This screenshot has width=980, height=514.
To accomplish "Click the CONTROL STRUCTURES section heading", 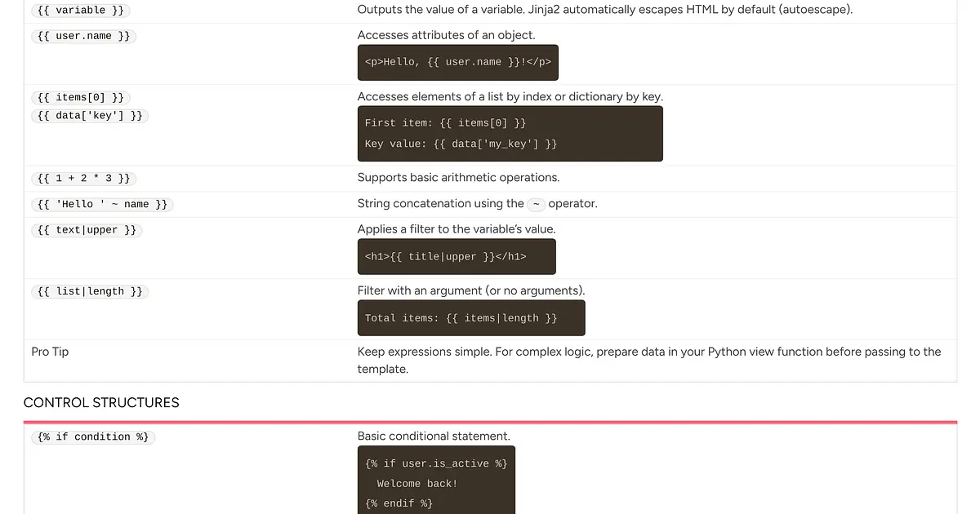I will coord(100,402).
